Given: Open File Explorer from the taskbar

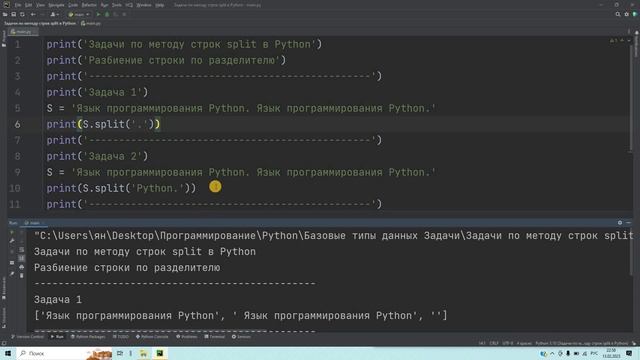Looking at the screenshot, I should tap(143, 353).
